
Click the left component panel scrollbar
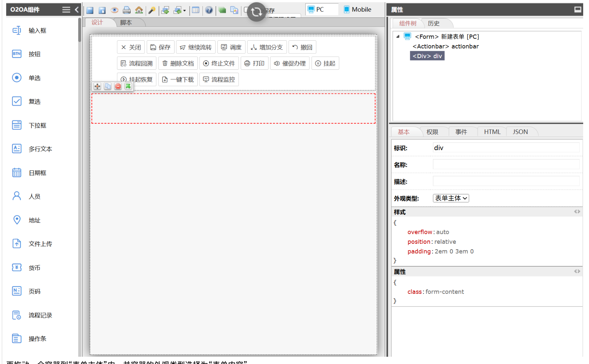pyautogui.click(x=80, y=31)
